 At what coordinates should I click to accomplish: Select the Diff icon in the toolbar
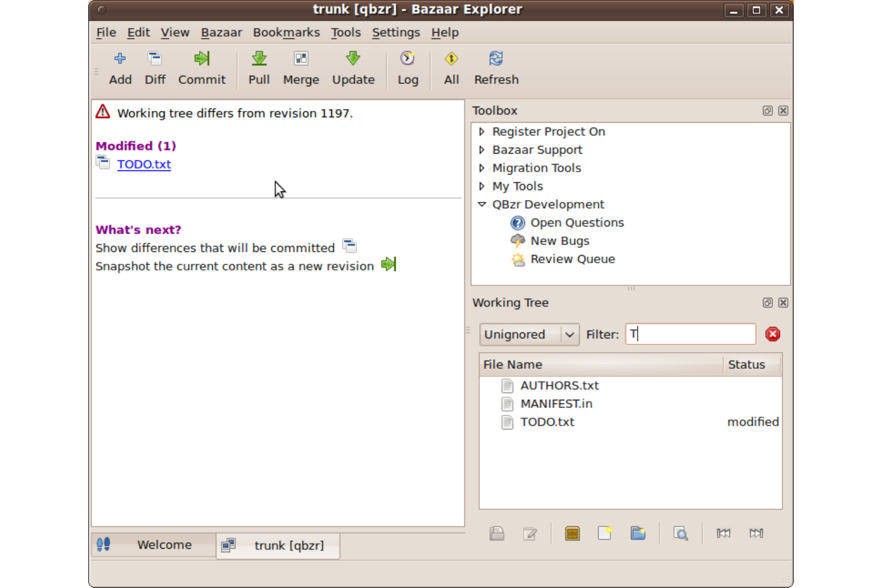154,67
